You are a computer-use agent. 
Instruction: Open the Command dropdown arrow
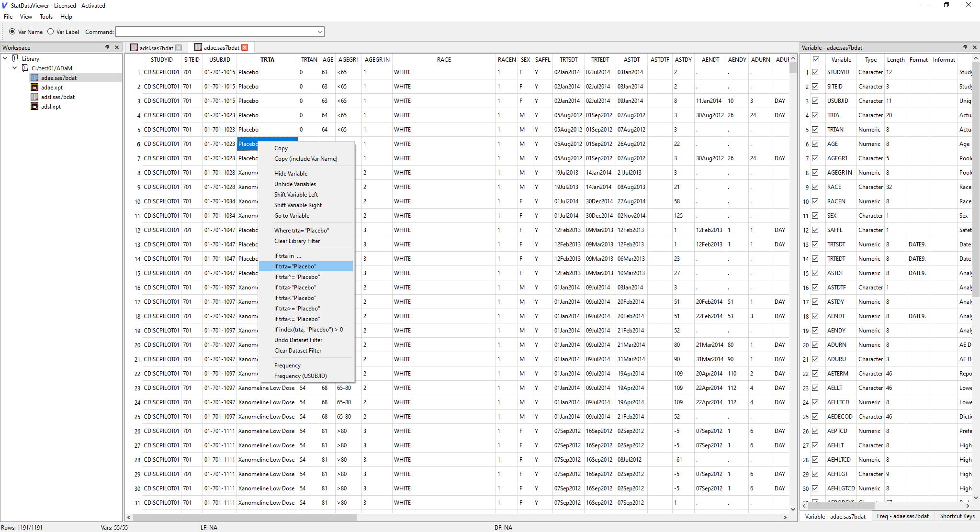point(320,32)
